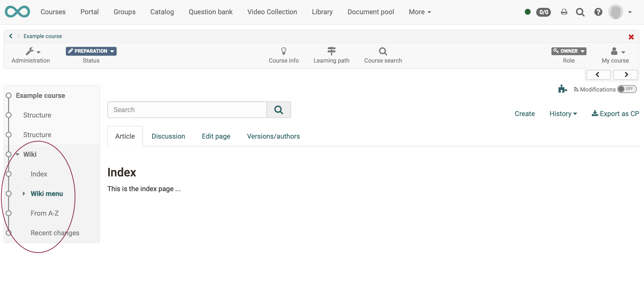The width and height of the screenshot is (644, 290).
Task: Click the 0/0 progress badge
Action: 544,12
